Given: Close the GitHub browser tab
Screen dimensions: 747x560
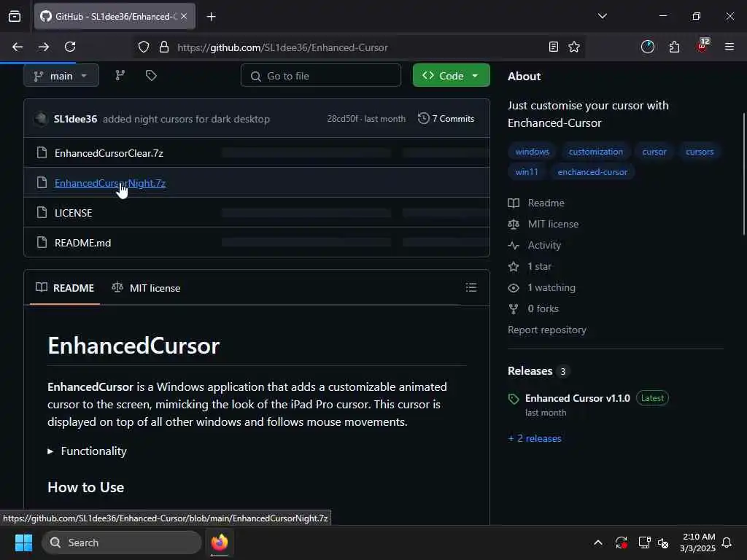Looking at the screenshot, I should [184, 16].
